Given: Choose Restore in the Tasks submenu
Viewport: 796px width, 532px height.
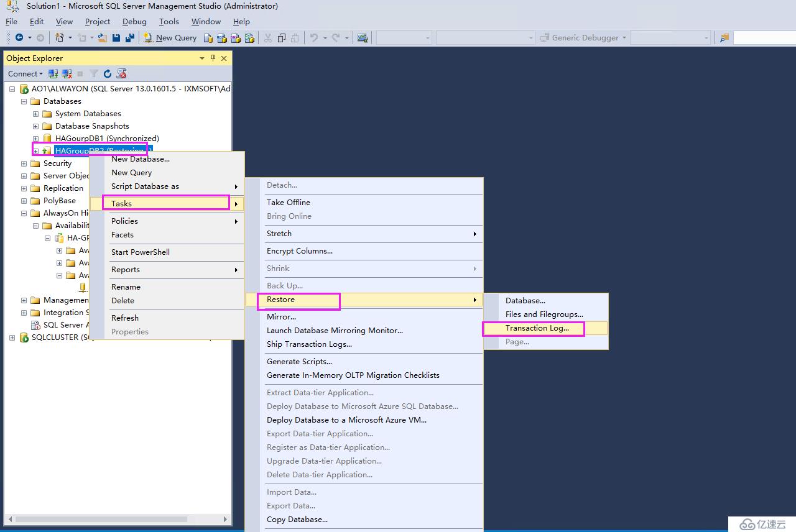Looking at the screenshot, I should coord(364,300).
